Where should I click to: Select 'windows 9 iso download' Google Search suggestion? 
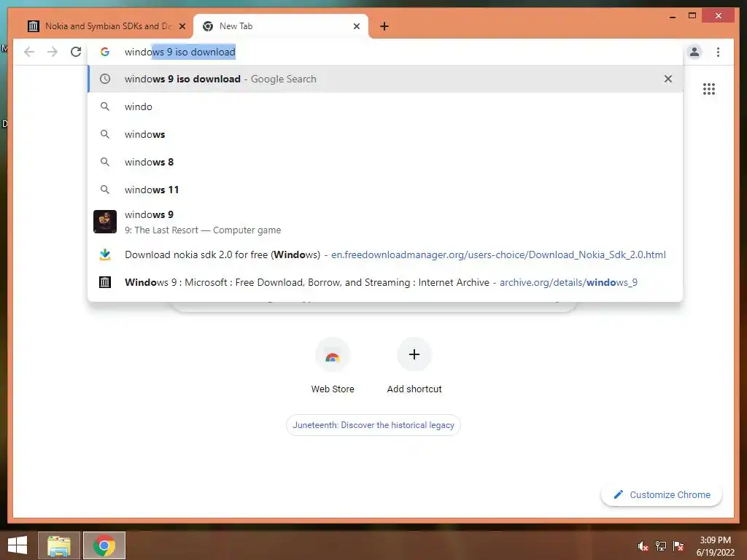pyautogui.click(x=385, y=79)
